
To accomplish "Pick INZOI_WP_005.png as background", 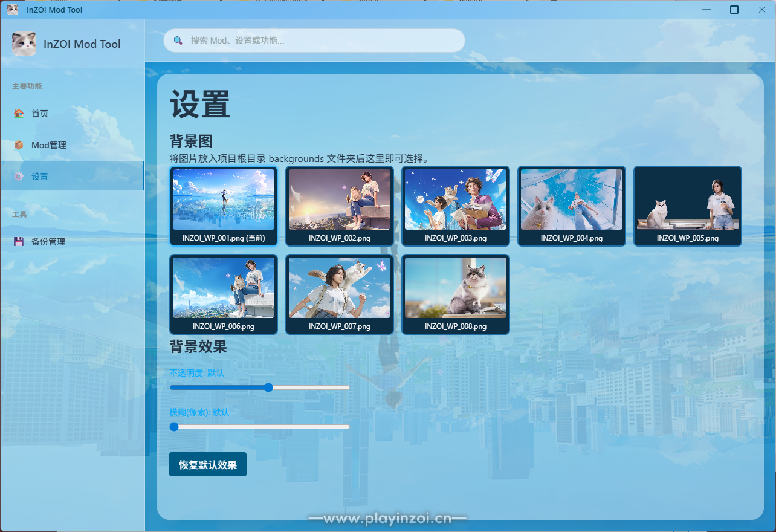I will (x=688, y=206).
